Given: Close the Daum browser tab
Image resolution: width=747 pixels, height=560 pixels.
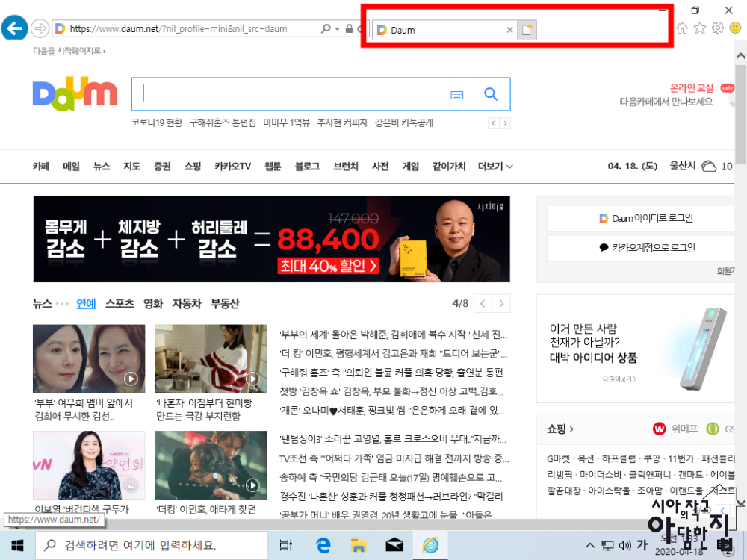Looking at the screenshot, I should click(509, 30).
